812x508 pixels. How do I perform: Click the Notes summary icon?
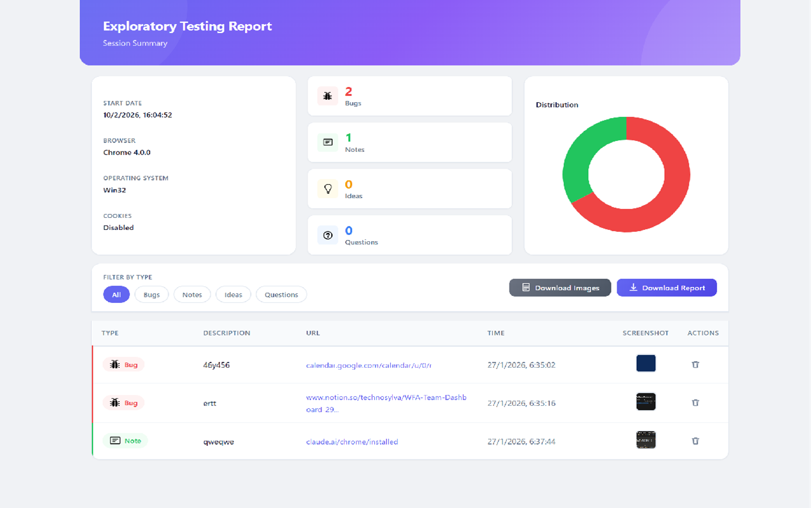[x=327, y=142]
